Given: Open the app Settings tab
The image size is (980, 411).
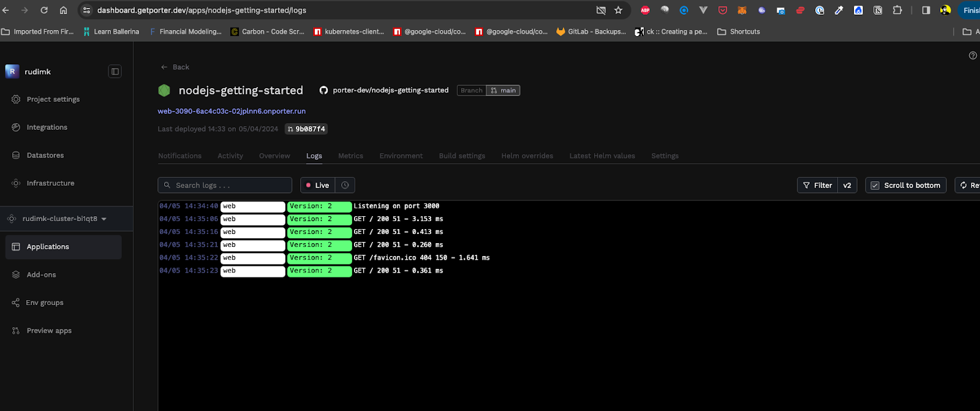Looking at the screenshot, I should (665, 156).
